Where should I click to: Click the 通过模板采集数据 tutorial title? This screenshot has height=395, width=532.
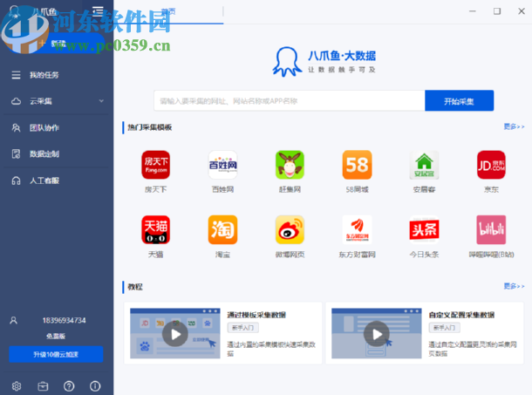pos(256,315)
